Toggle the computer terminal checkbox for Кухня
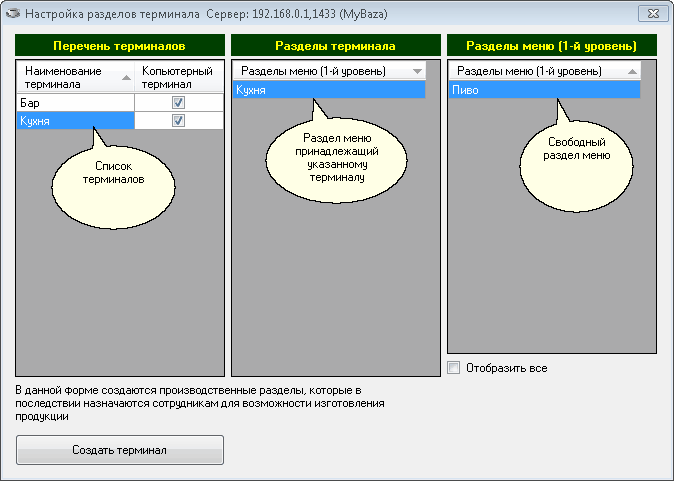Image resolution: width=674 pixels, height=481 pixels. 179,121
